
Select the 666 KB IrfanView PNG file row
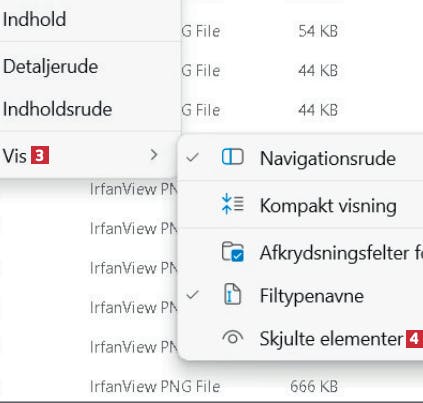point(213,386)
